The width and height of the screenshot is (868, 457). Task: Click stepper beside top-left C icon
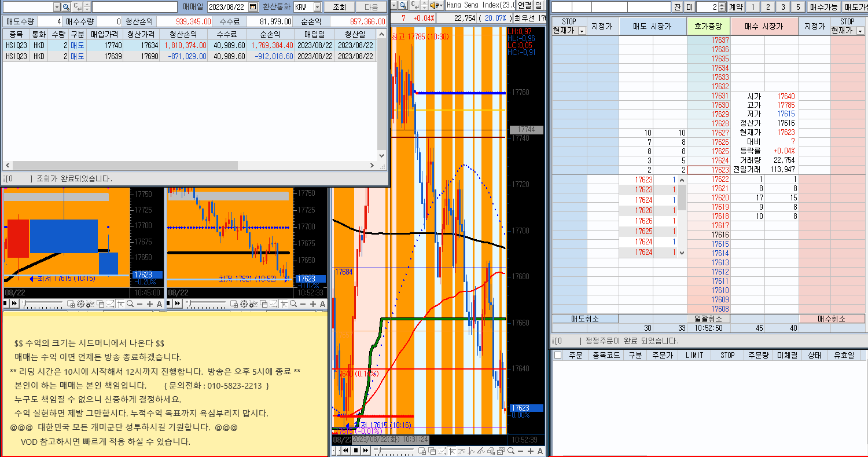pos(87,7)
